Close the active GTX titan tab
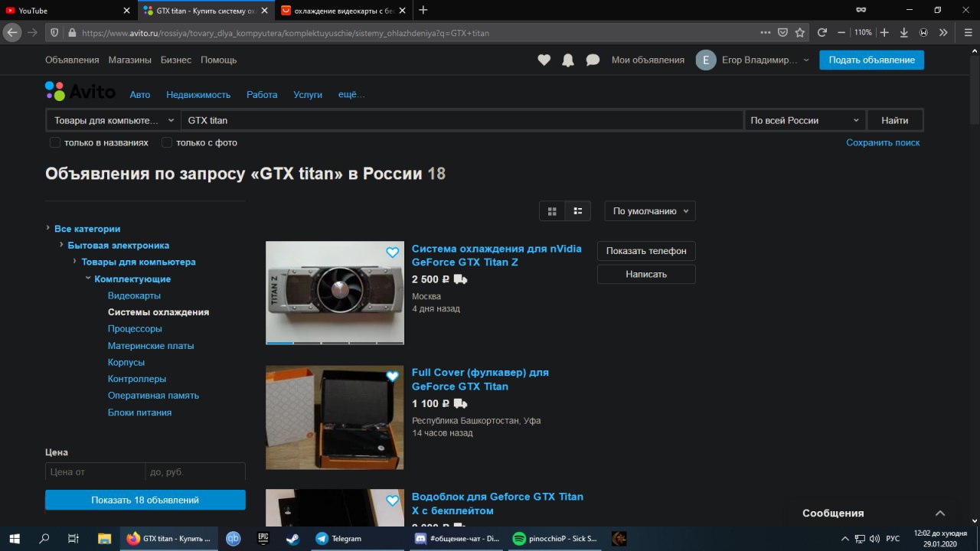 coord(263,11)
